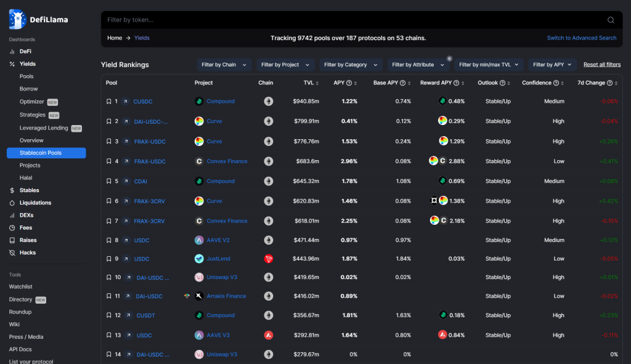Image resolution: width=631 pixels, height=364 pixels.
Task: Click the Confidence help icon
Action: 556,83
